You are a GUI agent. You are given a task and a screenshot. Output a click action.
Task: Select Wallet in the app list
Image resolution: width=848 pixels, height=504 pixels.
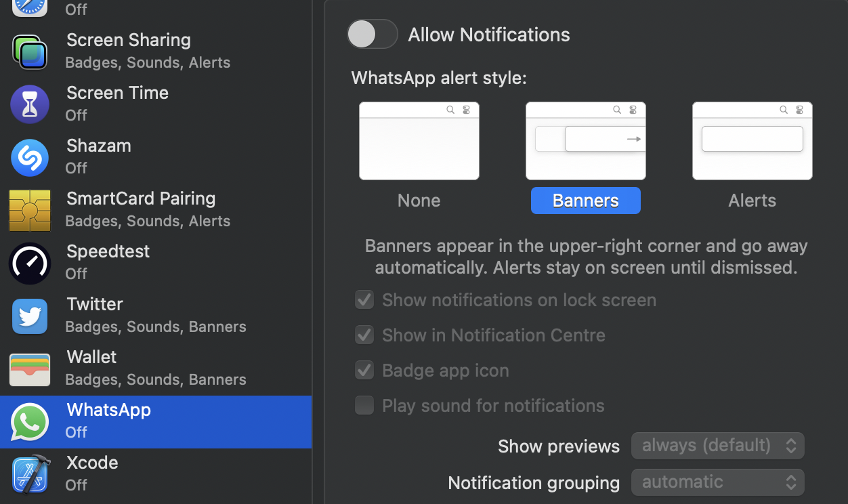coord(156,368)
